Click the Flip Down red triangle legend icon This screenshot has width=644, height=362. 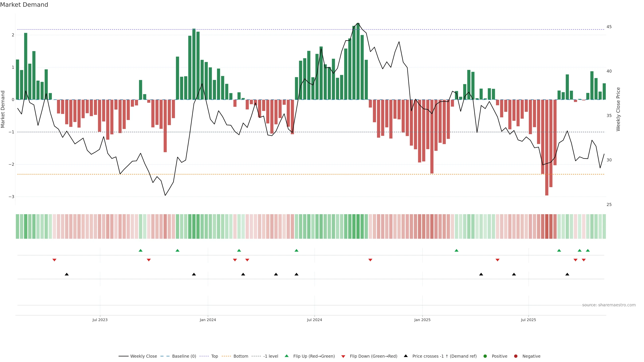click(x=343, y=356)
